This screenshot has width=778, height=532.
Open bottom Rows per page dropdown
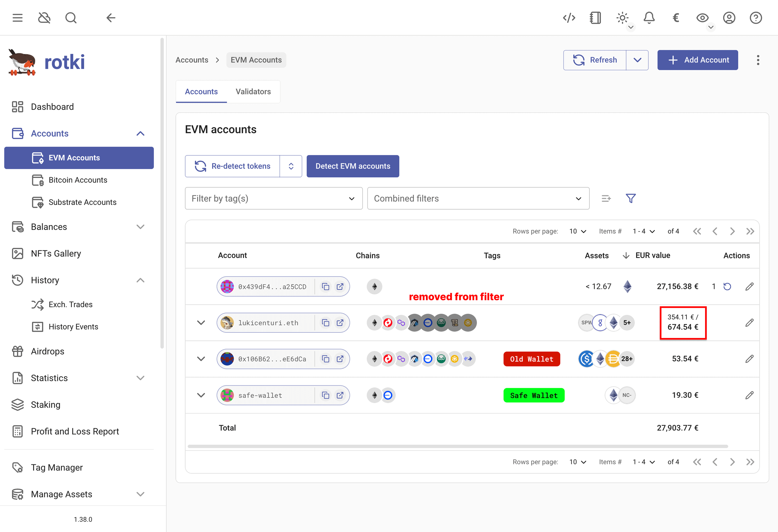tap(578, 462)
